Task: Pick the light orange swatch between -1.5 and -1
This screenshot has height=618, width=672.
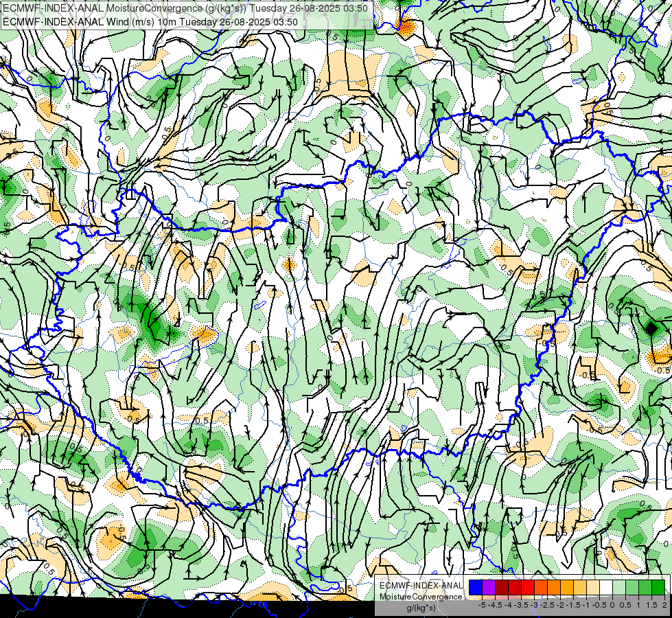Action: pos(580,588)
